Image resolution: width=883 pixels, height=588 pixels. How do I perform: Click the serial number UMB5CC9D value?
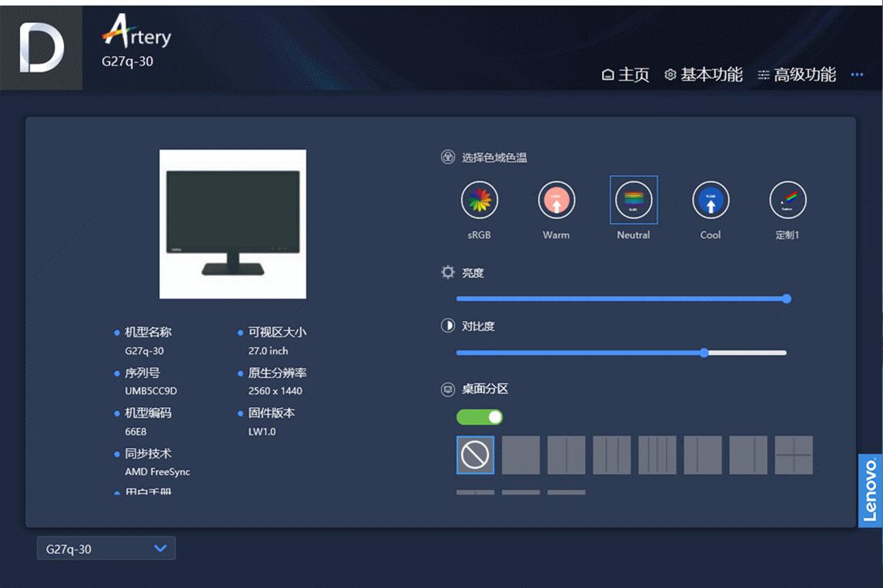(151, 391)
